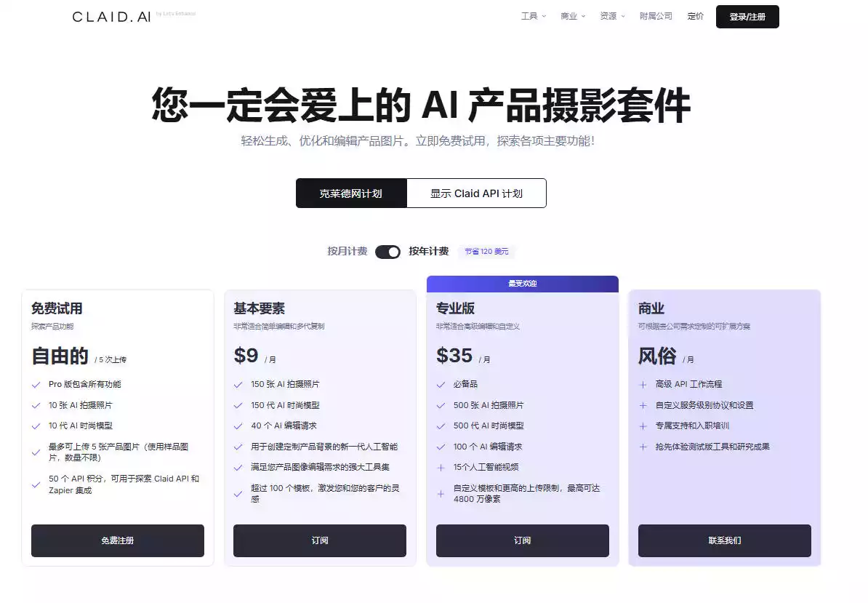Image resolution: width=868 pixels, height=603 pixels.
Task: Click 非常适合高级编辑和自定义 description
Action: tap(478, 326)
